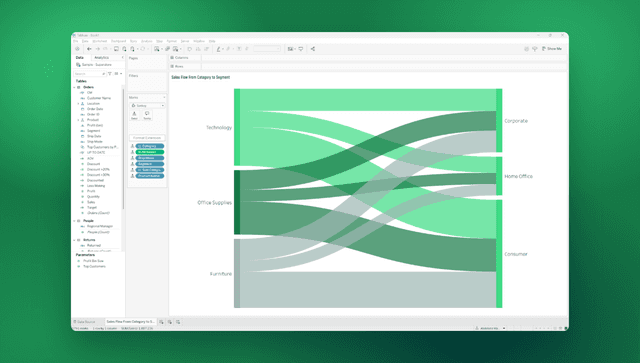Viewport: 640px width, 363px height.
Task: Click the Detail card in Marks
Action: pos(134,116)
